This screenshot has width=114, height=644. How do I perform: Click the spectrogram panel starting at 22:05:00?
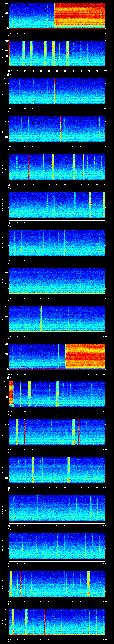pos(57,167)
